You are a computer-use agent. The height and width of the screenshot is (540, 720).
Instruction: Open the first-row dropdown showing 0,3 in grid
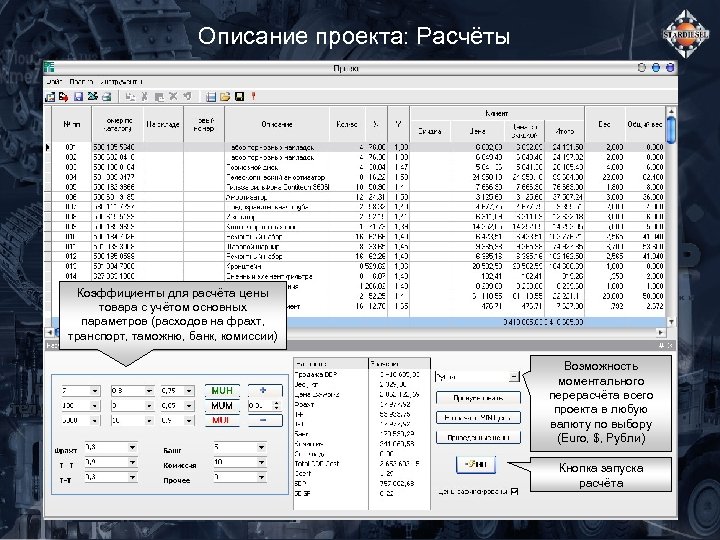(x=149, y=391)
